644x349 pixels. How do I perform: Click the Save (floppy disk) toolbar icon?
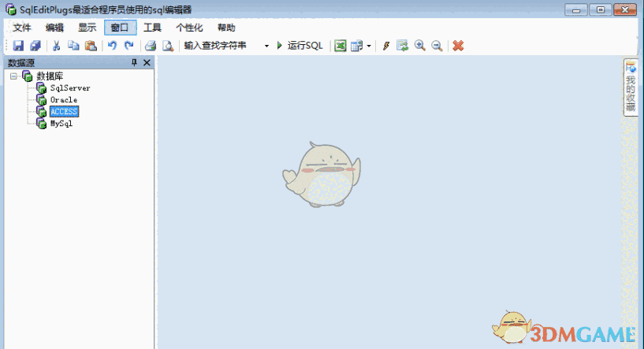tap(18, 46)
